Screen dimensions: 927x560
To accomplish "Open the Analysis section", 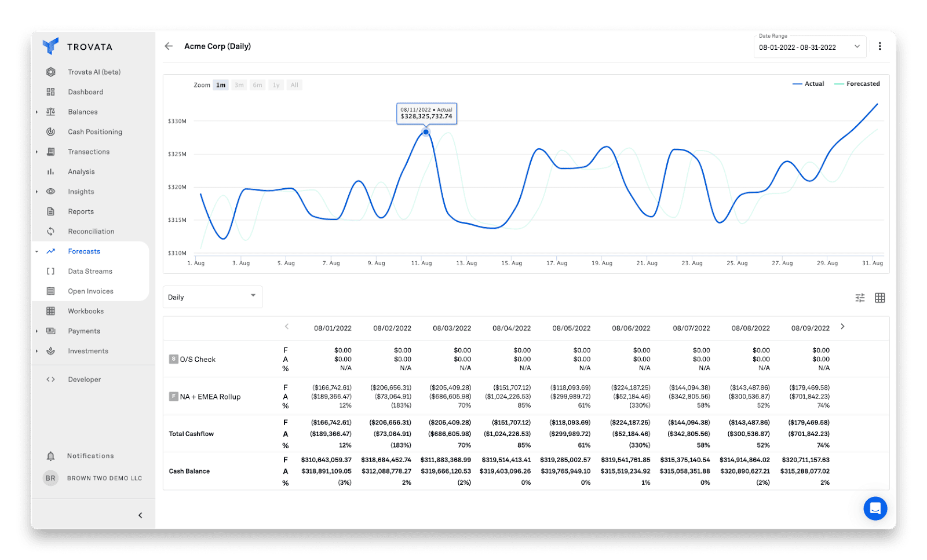I will 81,171.
